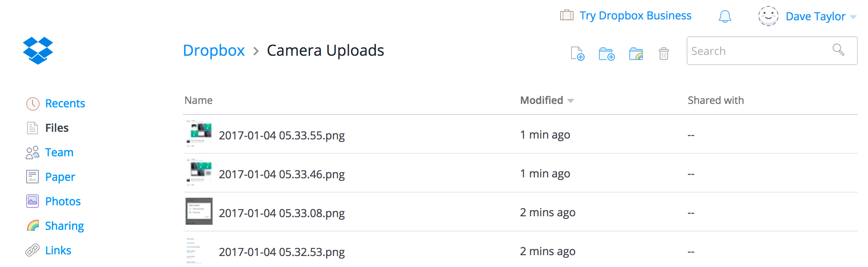Select the Photos sidebar icon
The width and height of the screenshot is (868, 267).
point(32,201)
